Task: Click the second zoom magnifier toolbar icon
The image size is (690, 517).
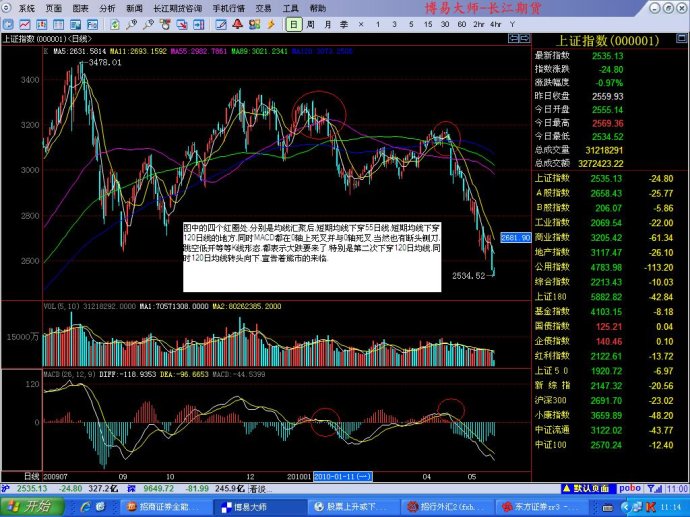Action: (148, 24)
